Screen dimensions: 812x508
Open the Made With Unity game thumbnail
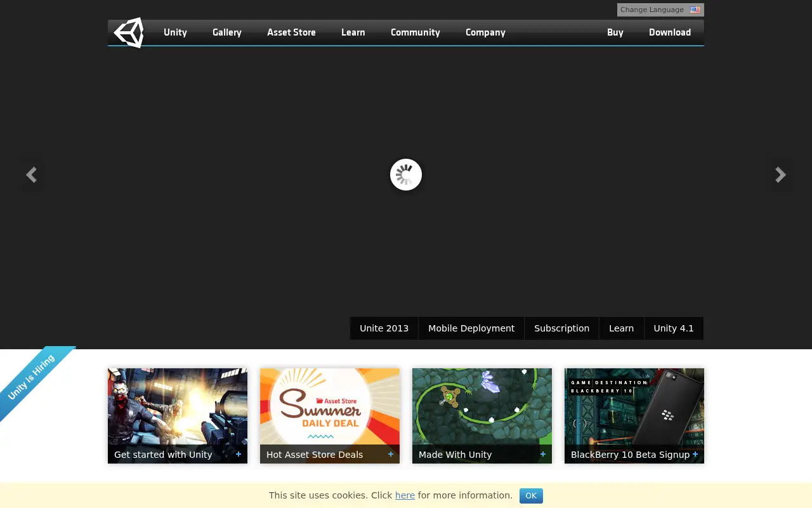click(x=482, y=416)
